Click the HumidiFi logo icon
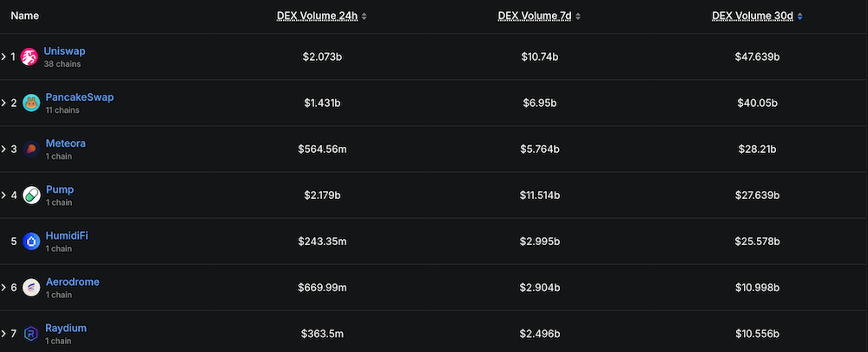 [31, 242]
